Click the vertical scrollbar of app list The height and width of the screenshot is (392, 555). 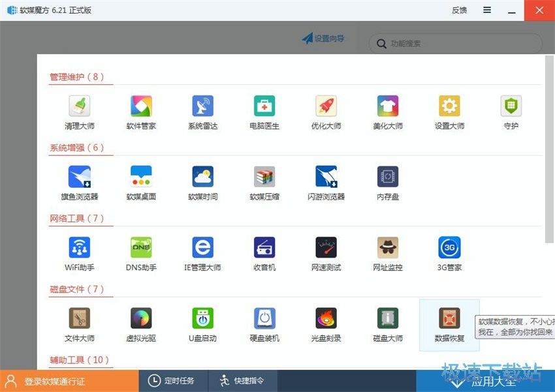tap(549, 149)
